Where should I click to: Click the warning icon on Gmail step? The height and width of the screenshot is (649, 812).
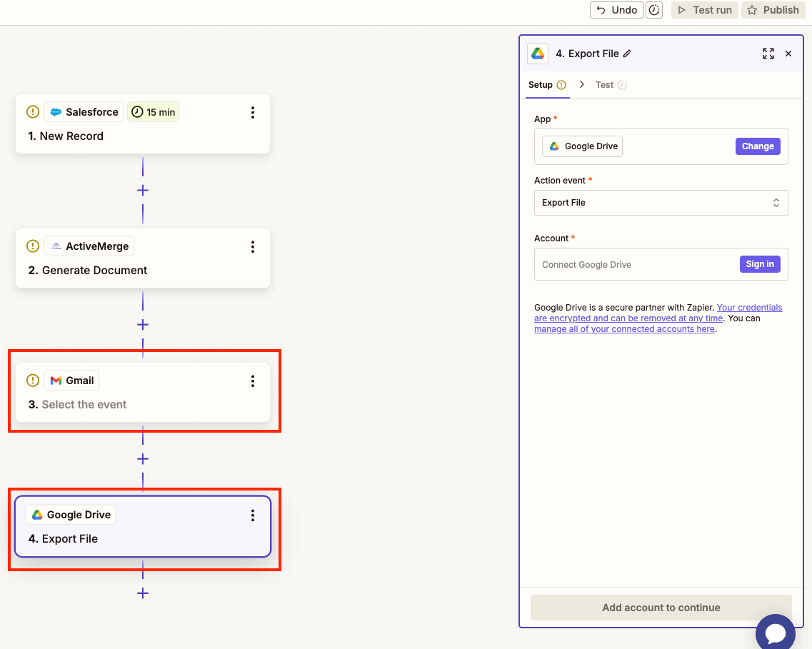(32, 380)
